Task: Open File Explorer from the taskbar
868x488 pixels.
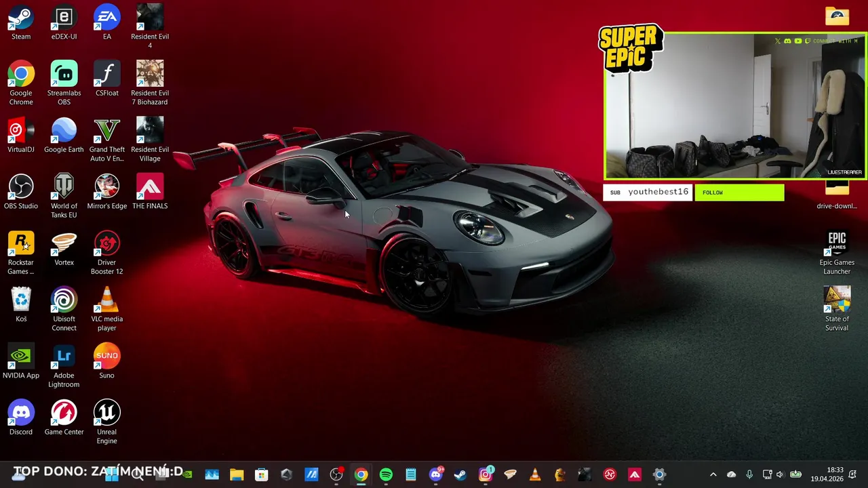Action: click(237, 474)
